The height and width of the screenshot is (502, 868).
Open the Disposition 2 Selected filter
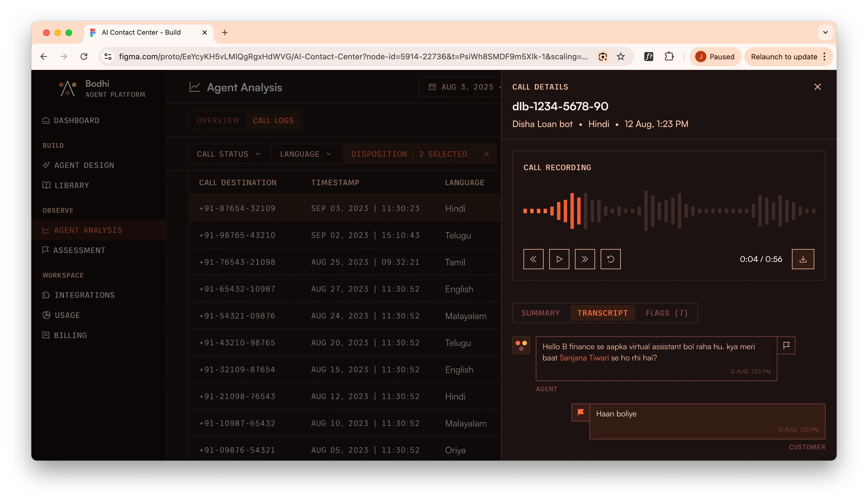(409, 154)
